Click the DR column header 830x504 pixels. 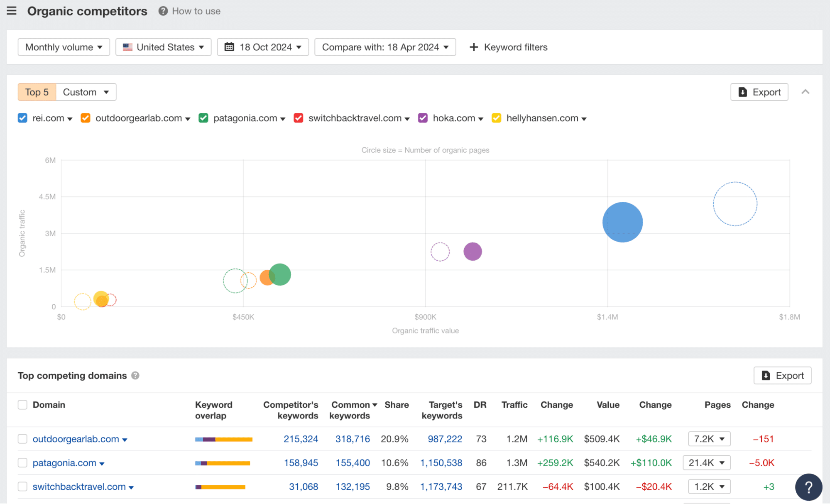(480, 405)
